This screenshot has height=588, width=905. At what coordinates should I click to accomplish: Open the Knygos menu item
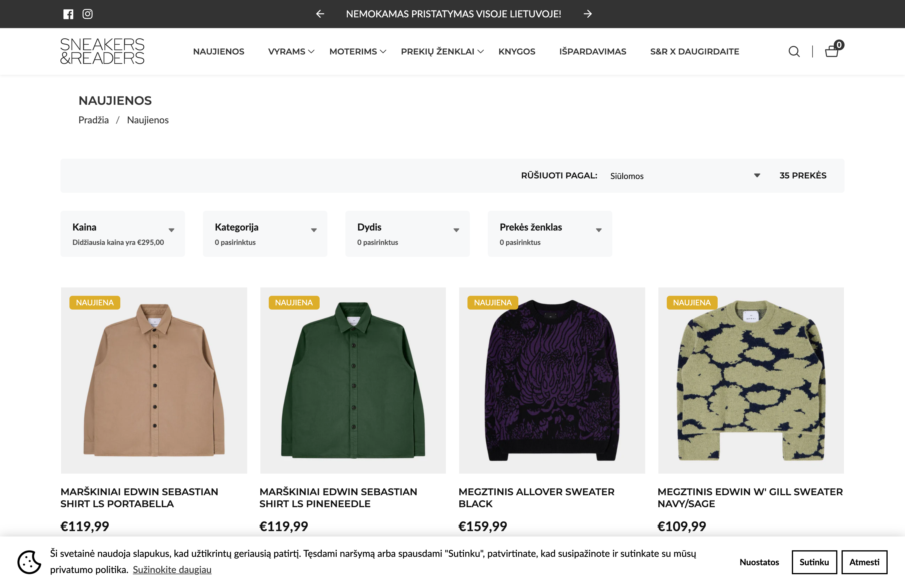(516, 51)
